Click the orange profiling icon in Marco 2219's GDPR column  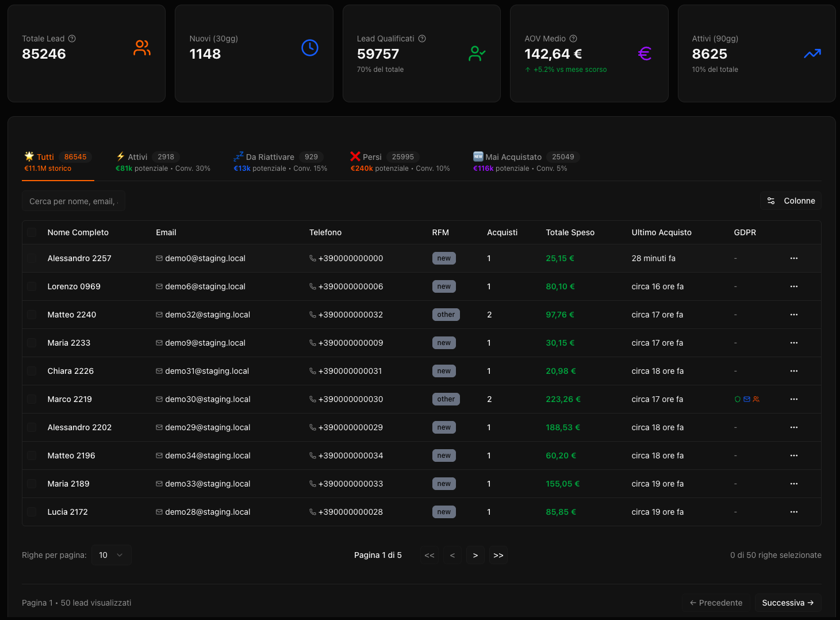[x=756, y=399]
